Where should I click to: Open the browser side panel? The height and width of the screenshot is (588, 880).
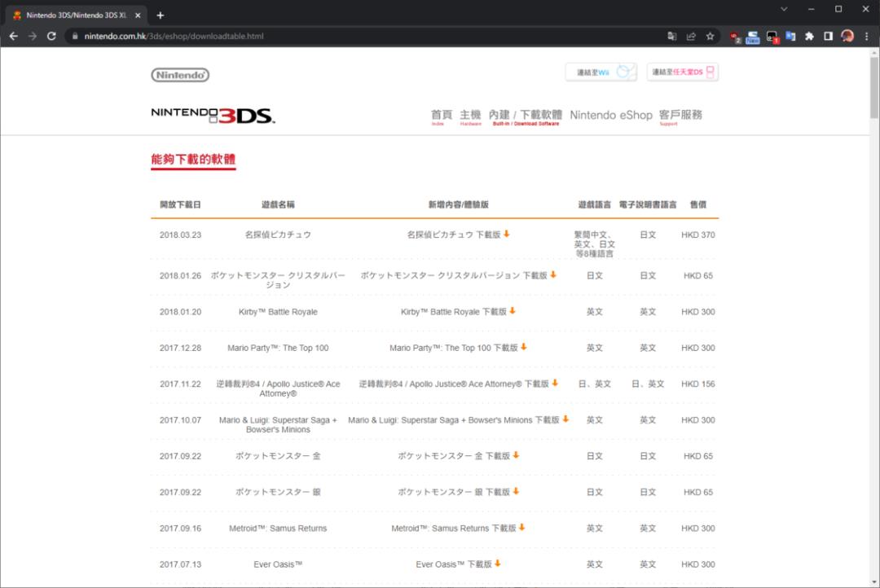click(829, 36)
